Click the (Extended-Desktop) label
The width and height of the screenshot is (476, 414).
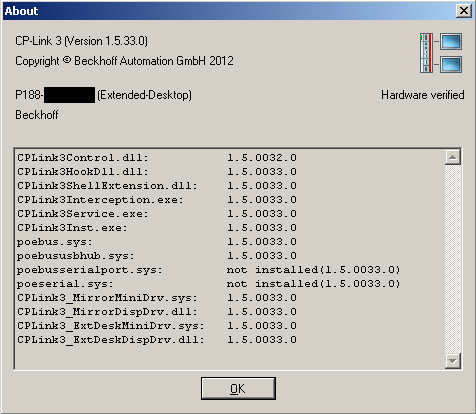click(144, 95)
